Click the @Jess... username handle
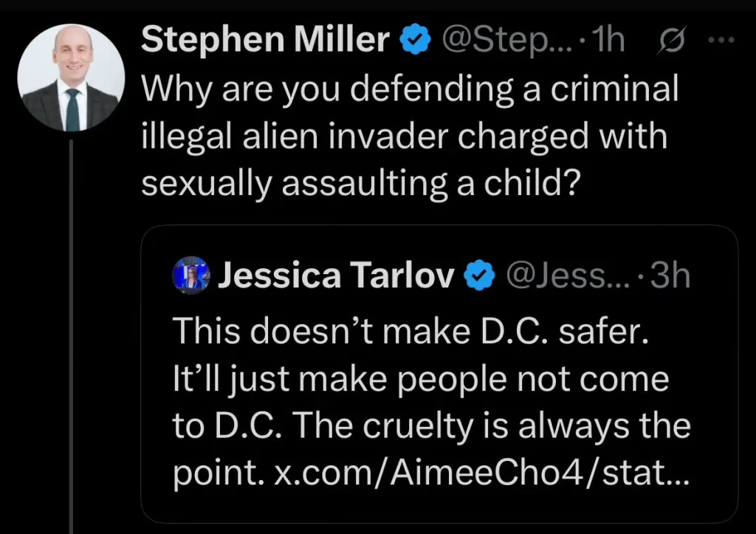This screenshot has width=756, height=534. pyautogui.click(x=563, y=275)
